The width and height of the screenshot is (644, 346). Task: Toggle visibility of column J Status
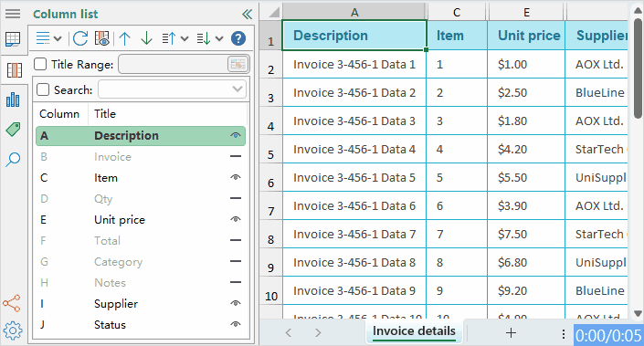[x=236, y=324]
